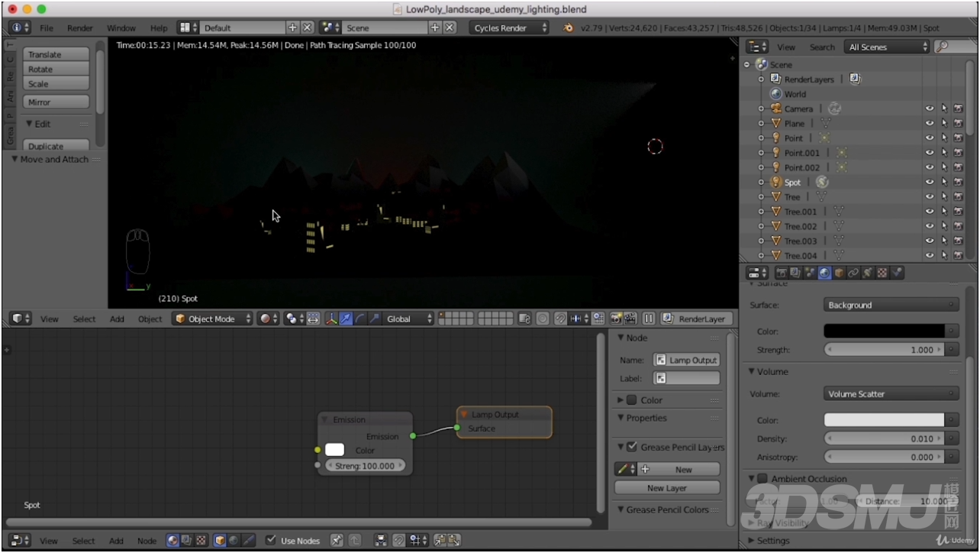Open the World properties tab (globe icon)
Screen dimensions: 980x553
coord(824,273)
